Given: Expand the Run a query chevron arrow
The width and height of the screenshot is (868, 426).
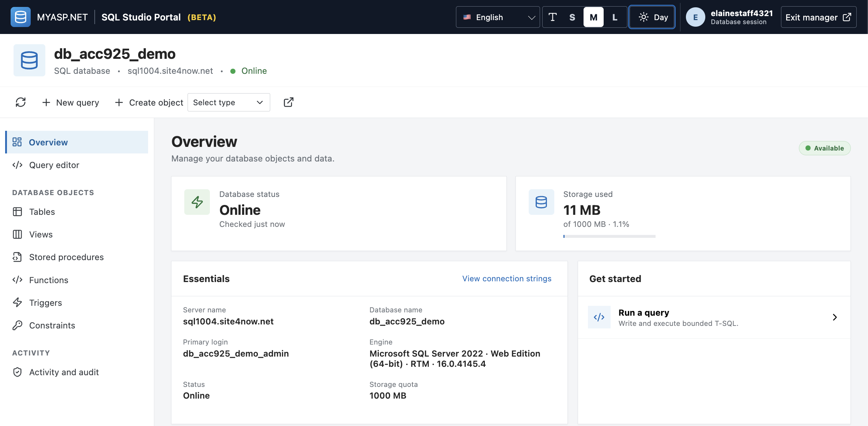Looking at the screenshot, I should click(834, 317).
